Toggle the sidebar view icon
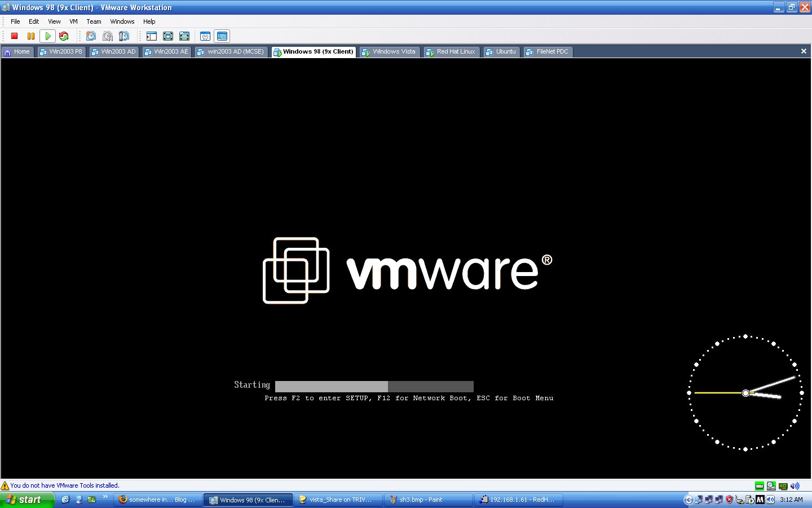The height and width of the screenshot is (508, 812). pyautogui.click(x=151, y=36)
